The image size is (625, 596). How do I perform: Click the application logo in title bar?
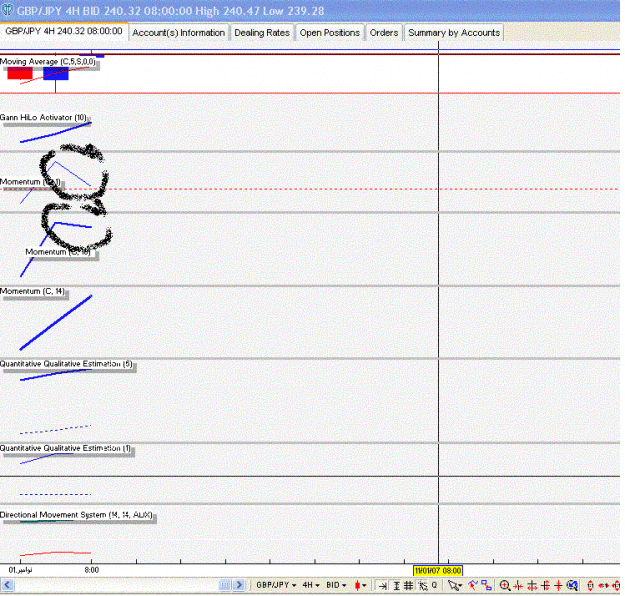(x=7, y=10)
